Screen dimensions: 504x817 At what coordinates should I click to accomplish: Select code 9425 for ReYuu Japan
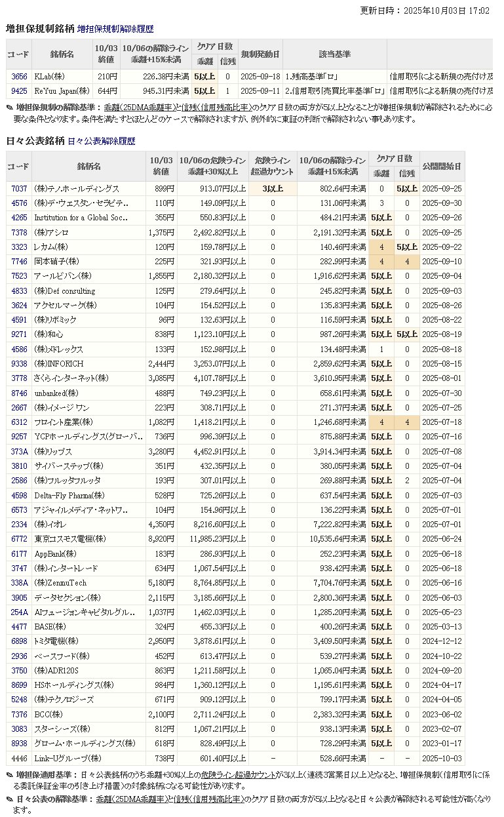click(19, 91)
